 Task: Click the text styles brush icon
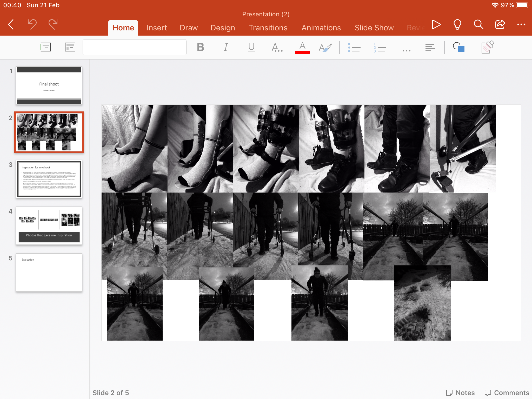[325, 48]
